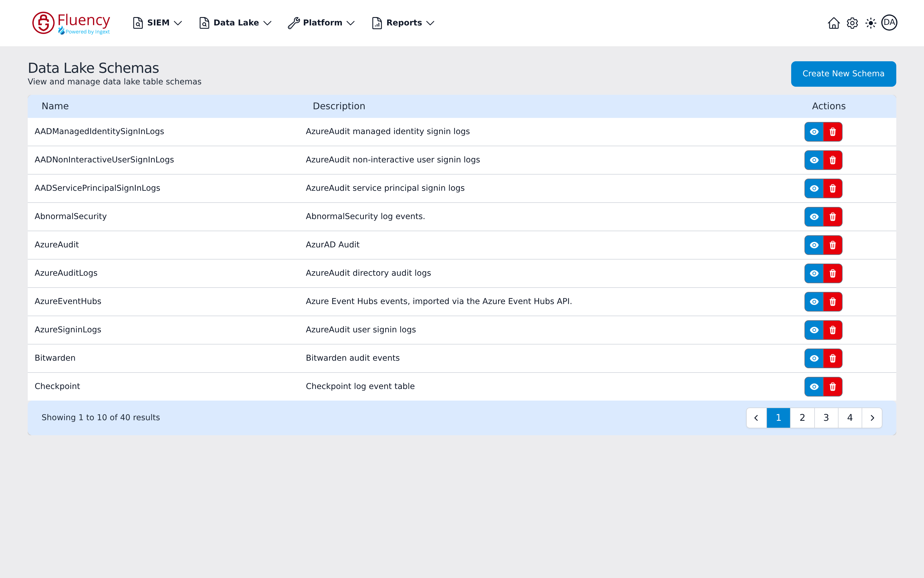View the AzureEventHubs schema
The image size is (924, 578).
(814, 302)
